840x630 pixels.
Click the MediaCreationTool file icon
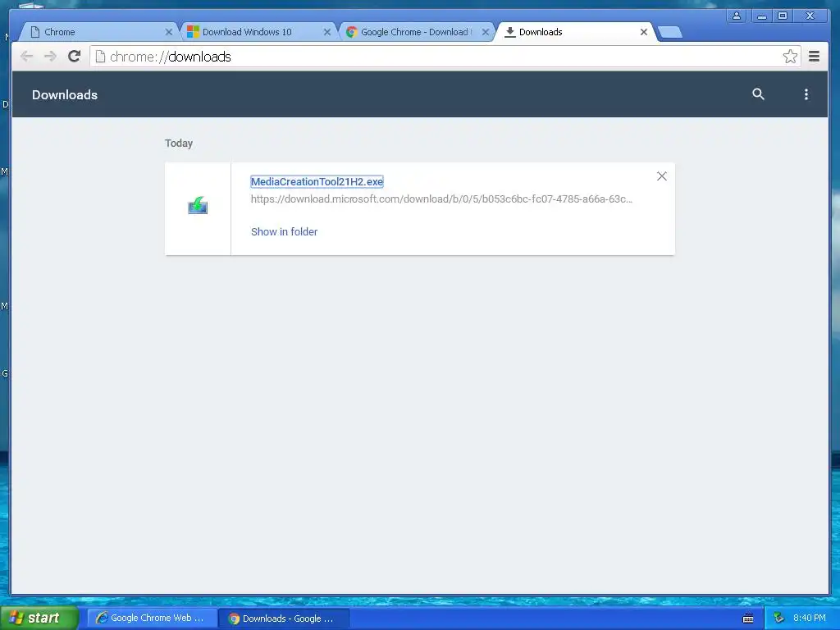click(198, 206)
